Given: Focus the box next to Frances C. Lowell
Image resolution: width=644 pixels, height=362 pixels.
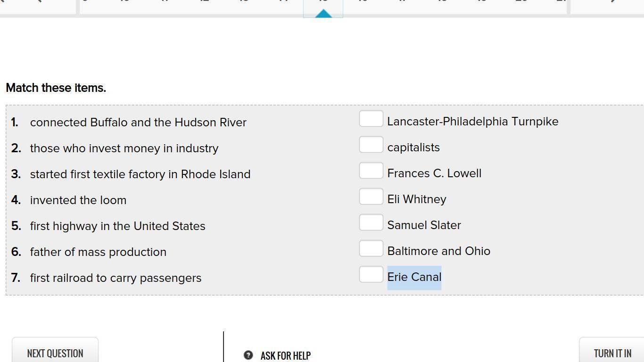Looking at the screenshot, I should (371, 171).
